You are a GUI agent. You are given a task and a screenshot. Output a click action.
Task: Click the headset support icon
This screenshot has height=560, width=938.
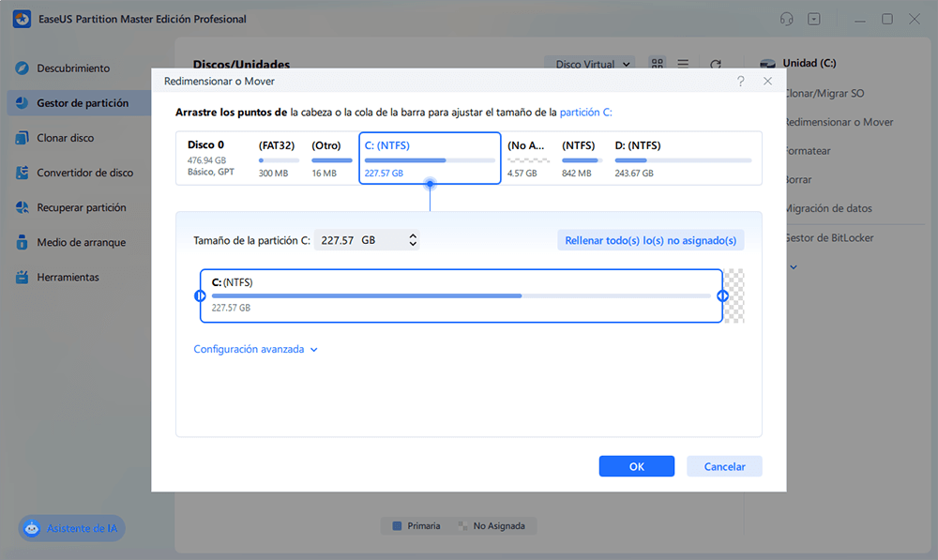[x=786, y=19]
